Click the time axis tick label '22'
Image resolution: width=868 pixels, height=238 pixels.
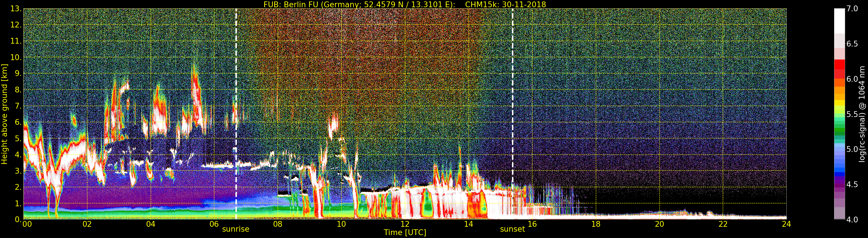pos(723,224)
